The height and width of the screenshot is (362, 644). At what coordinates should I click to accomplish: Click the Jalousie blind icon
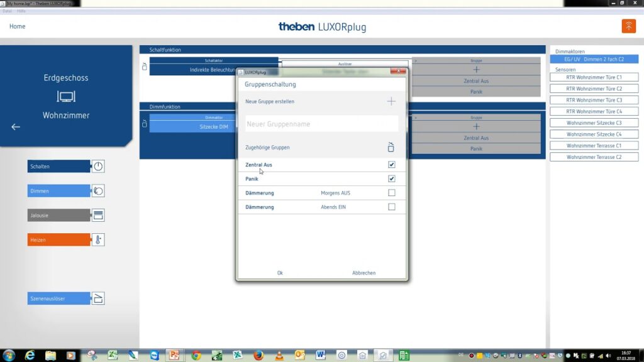click(97, 215)
